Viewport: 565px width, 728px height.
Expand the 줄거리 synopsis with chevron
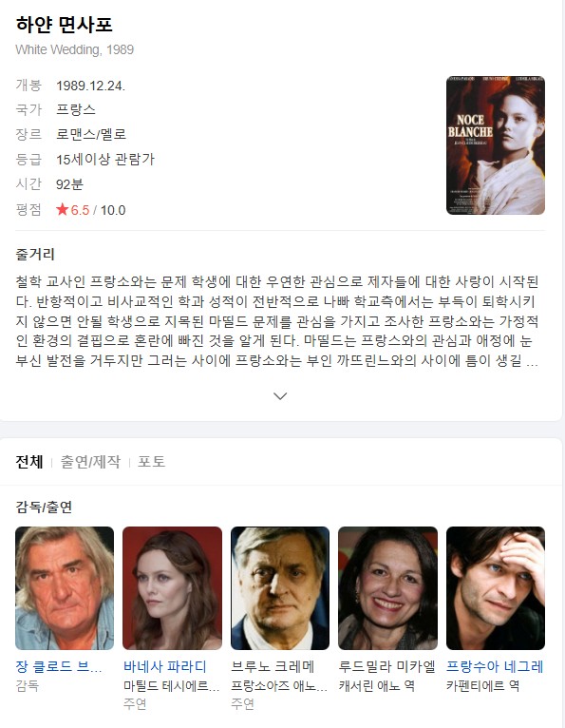point(280,396)
